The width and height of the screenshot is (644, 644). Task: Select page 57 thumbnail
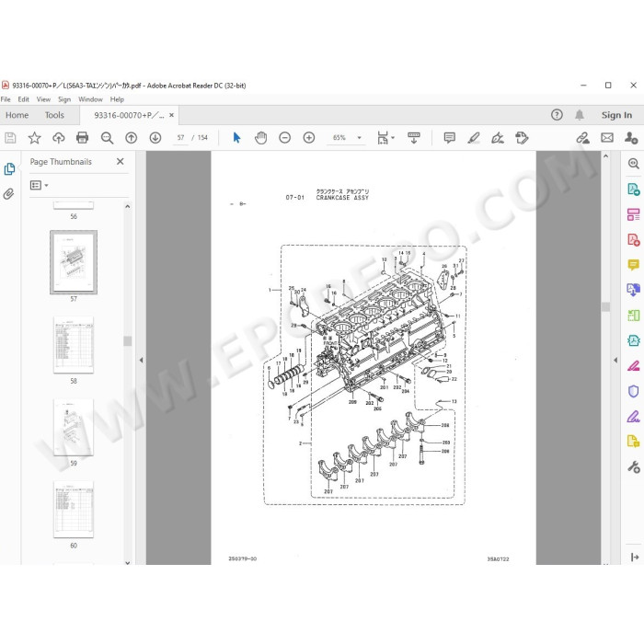(x=74, y=262)
